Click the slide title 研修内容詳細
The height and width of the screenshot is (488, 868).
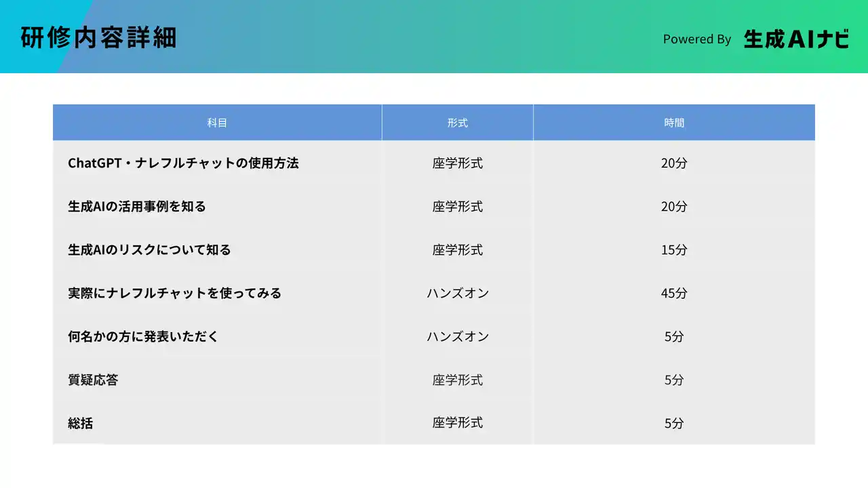pos(98,38)
